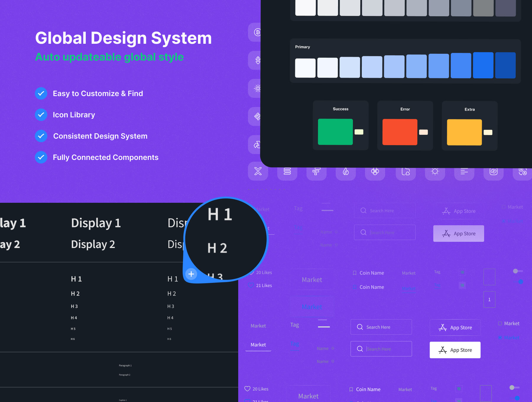532x402 pixels.
Task: Pick the green Success color swatch
Action: coord(335,132)
